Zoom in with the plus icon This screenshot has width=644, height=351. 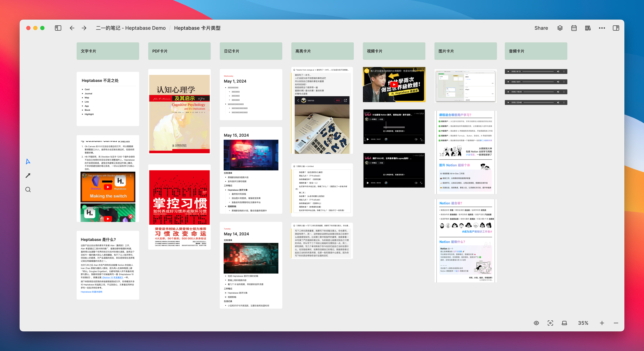coord(602,323)
